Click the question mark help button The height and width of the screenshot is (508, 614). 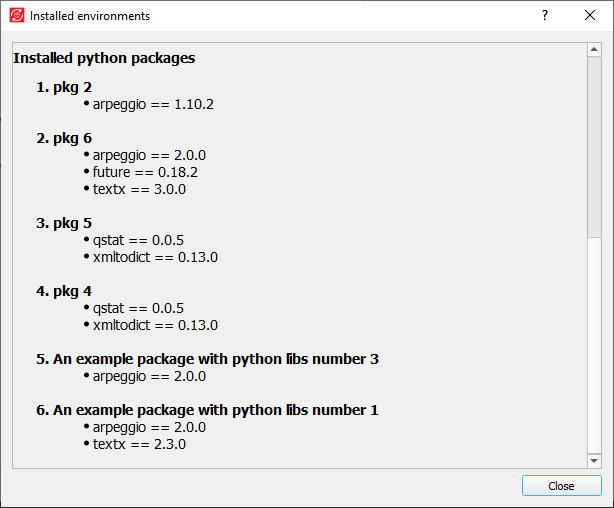[545, 16]
